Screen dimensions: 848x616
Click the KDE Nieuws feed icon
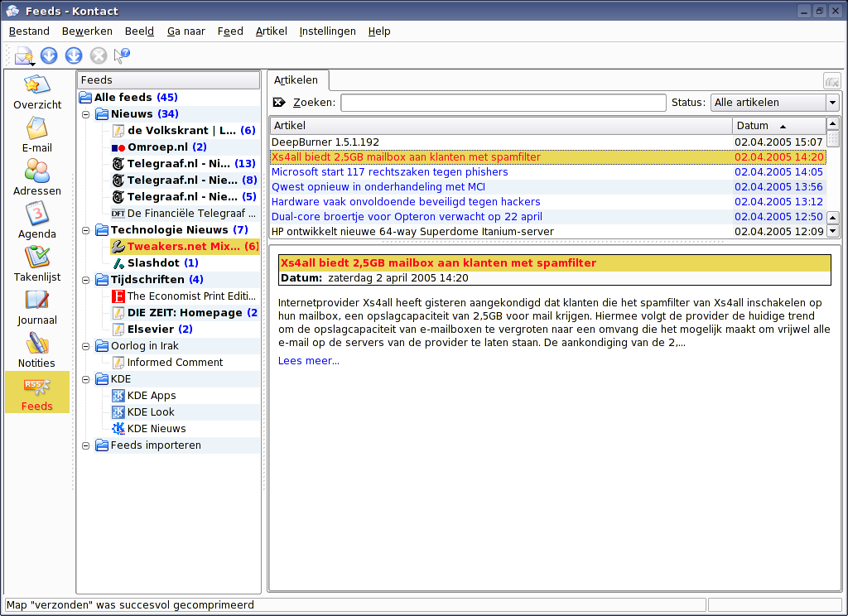pos(118,429)
